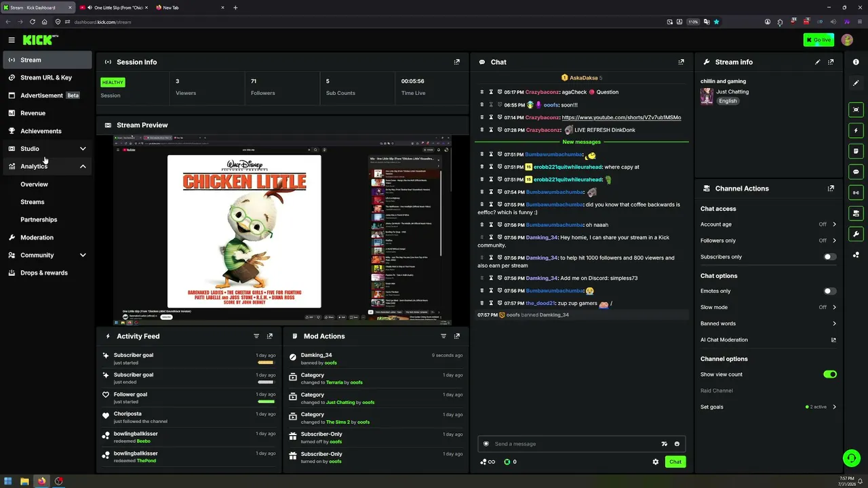Click the channel points icon in right sidebar
This screenshot has height=488, width=868.
click(856, 255)
